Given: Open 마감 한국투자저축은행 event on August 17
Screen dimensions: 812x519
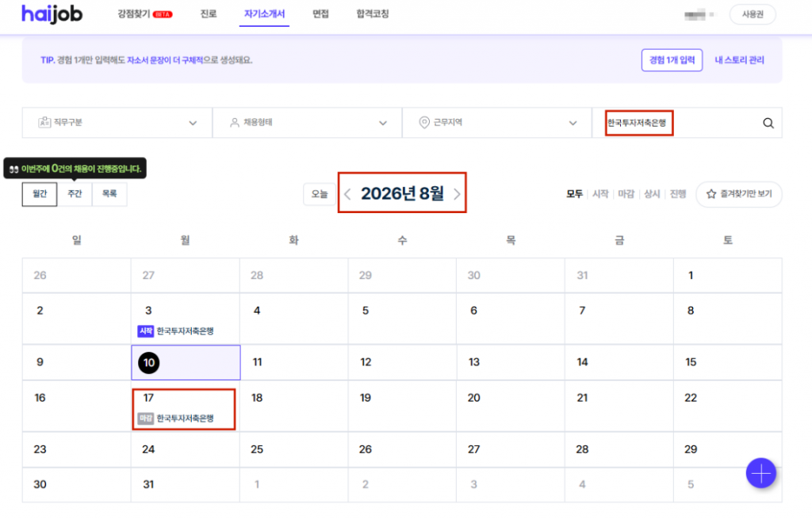Looking at the screenshot, I should pos(175,418).
